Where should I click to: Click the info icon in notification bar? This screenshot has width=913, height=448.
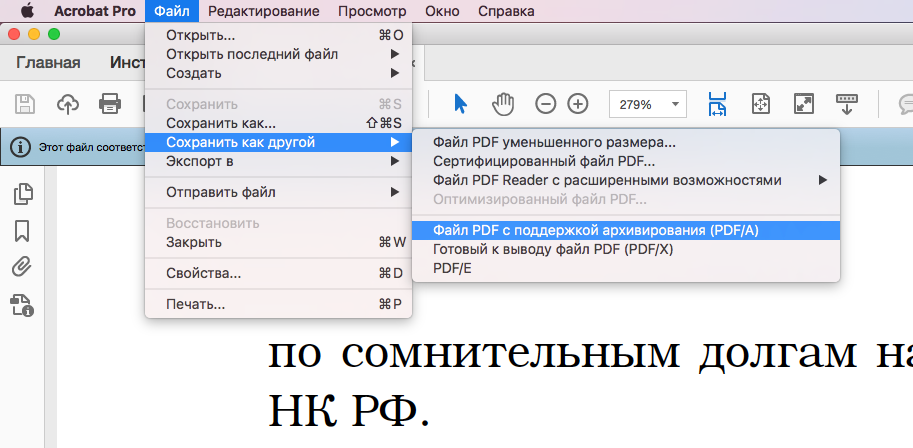[x=20, y=147]
